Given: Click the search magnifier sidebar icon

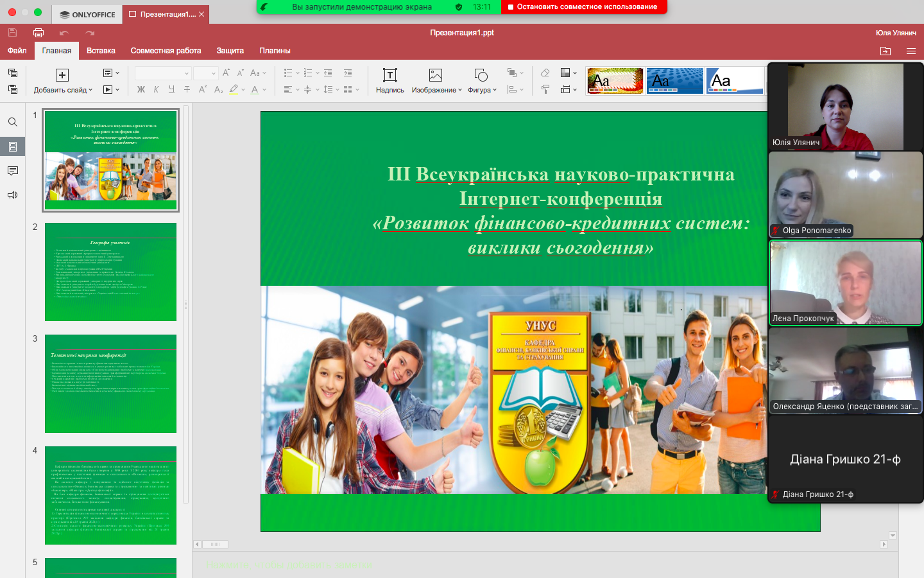Looking at the screenshot, I should tap(12, 122).
